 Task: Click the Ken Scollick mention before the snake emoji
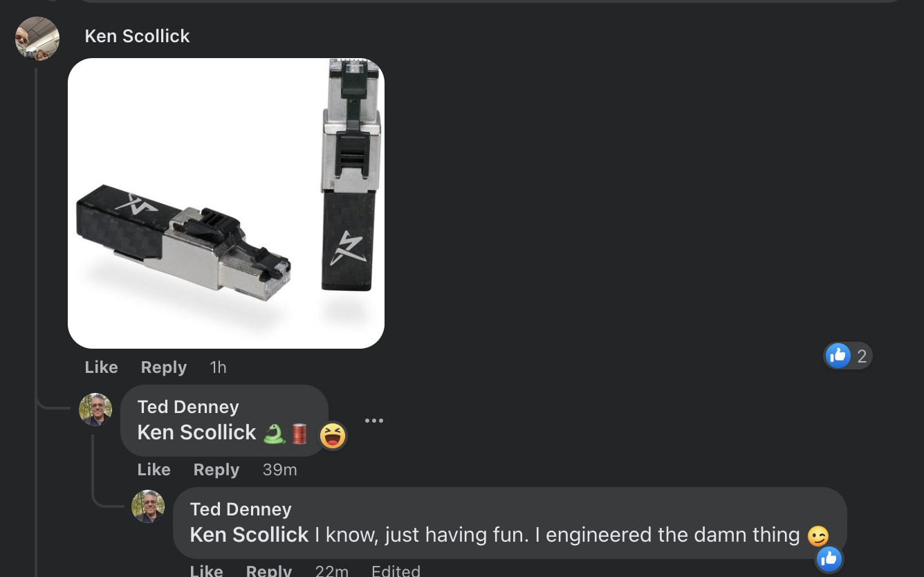[x=197, y=432]
